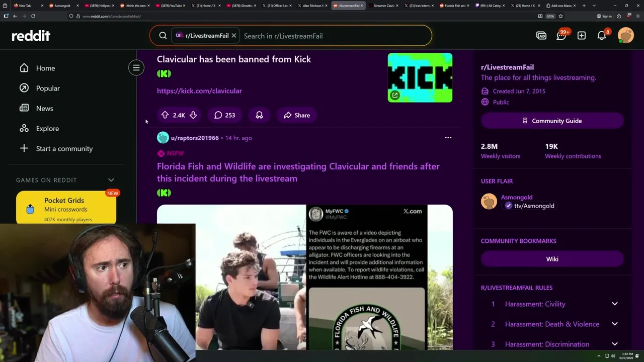Open the Community Guide button
The width and height of the screenshot is (644, 362).
552,121
